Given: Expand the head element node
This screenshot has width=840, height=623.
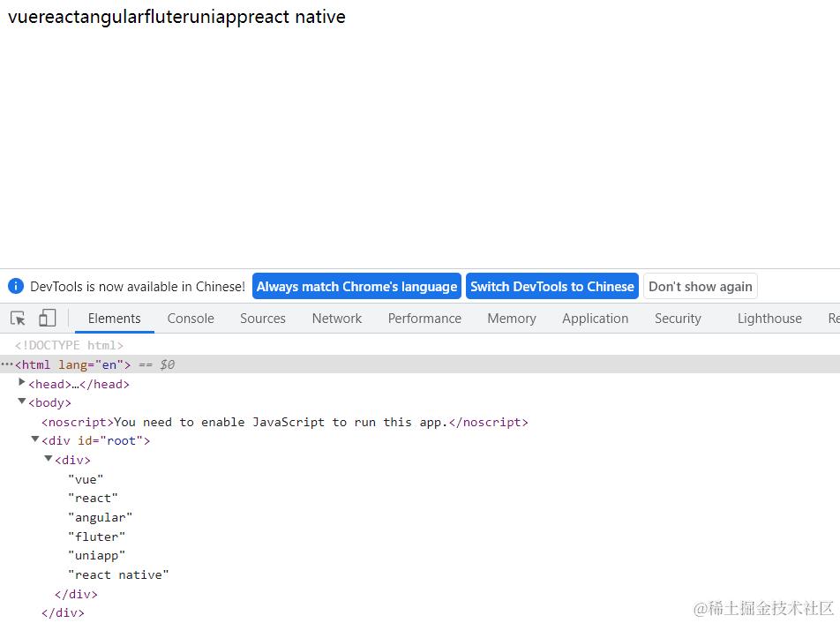Looking at the screenshot, I should coord(22,383).
